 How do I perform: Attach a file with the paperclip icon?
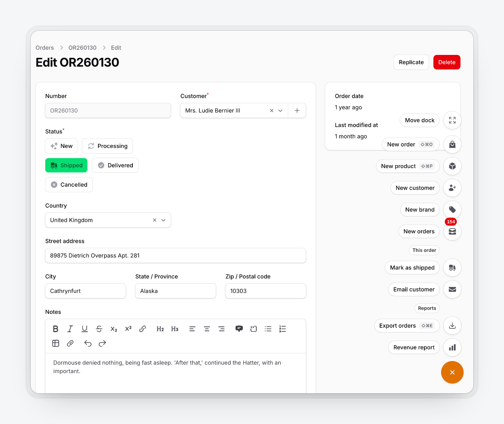[x=70, y=343]
